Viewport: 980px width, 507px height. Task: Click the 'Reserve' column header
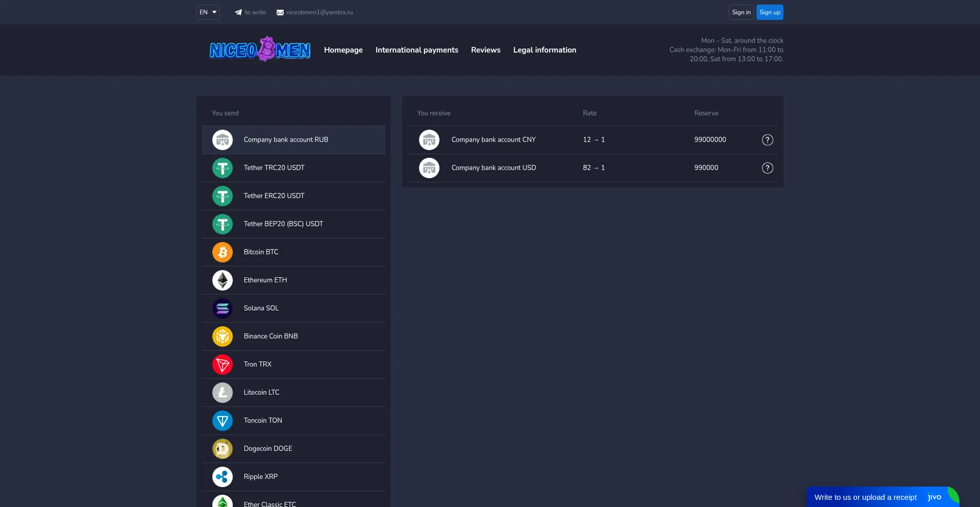706,113
